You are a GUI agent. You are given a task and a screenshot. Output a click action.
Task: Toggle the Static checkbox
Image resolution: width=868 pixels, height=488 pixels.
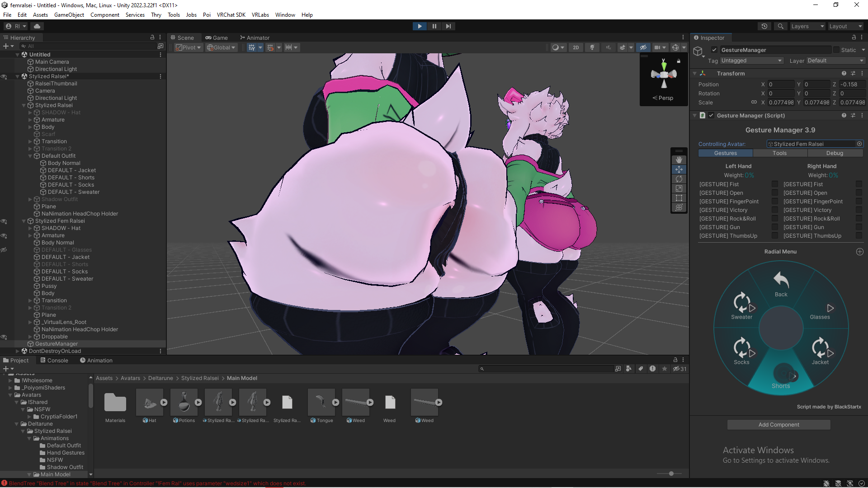tap(836, 50)
